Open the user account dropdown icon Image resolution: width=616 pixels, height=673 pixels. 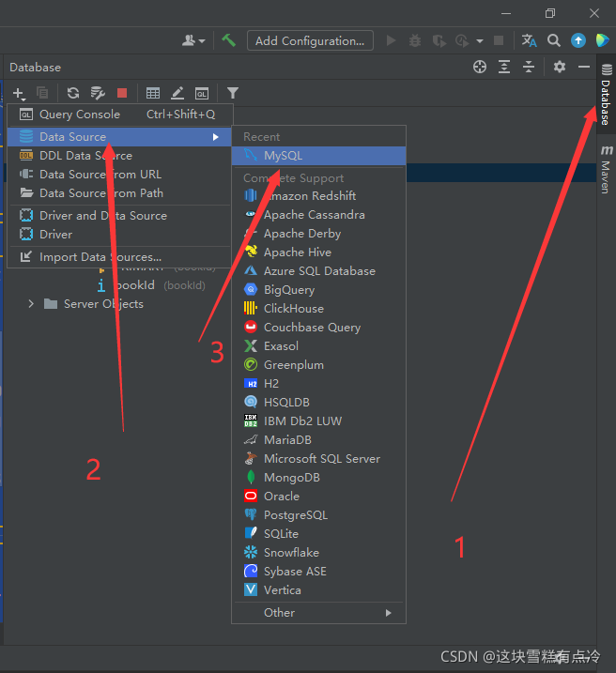[x=193, y=40]
